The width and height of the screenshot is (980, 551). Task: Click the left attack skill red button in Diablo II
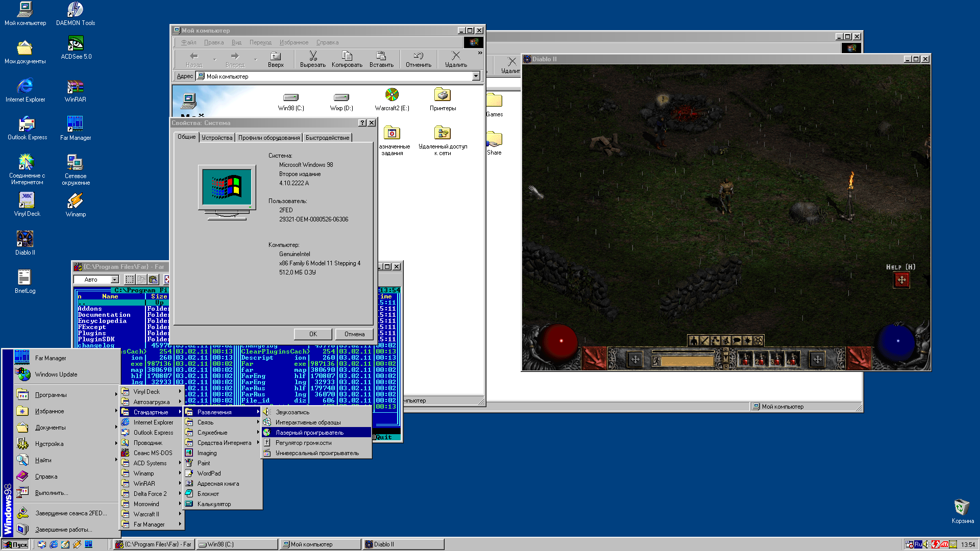(x=594, y=359)
